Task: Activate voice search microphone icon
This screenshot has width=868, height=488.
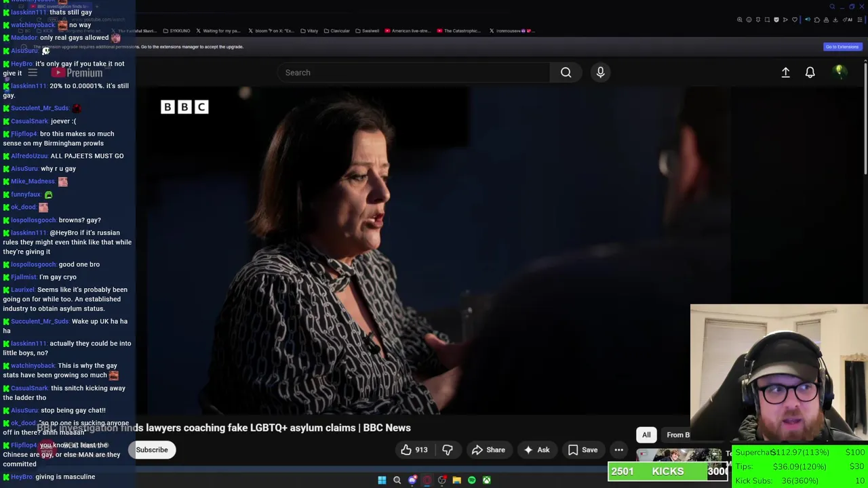Action: pyautogui.click(x=600, y=73)
